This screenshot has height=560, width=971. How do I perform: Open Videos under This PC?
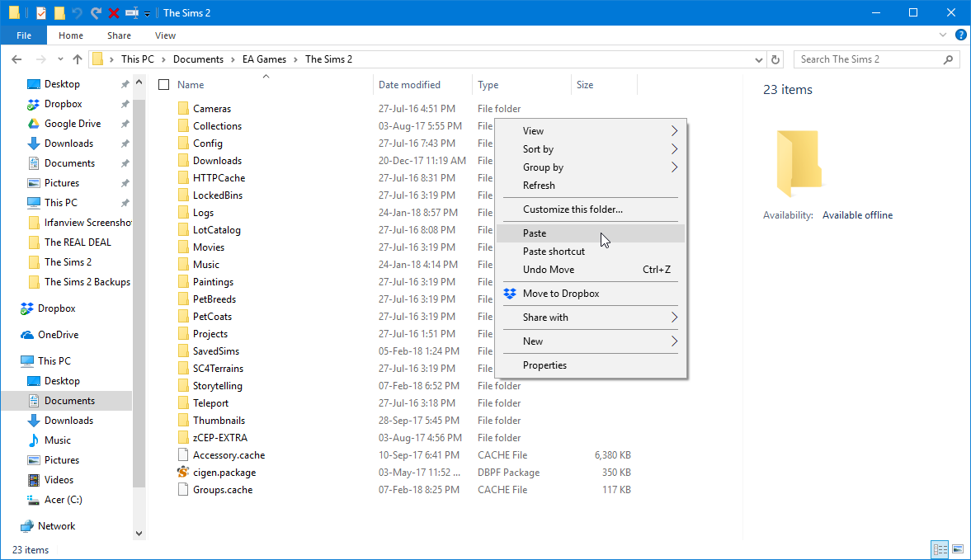pos(59,480)
